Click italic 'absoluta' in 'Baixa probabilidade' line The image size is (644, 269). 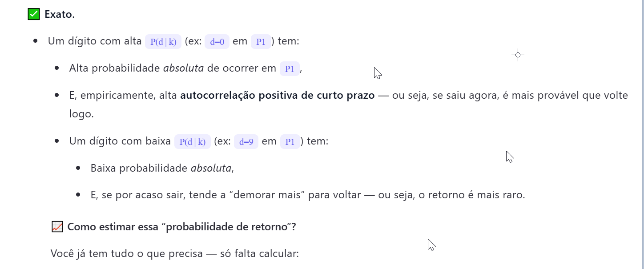211,169
